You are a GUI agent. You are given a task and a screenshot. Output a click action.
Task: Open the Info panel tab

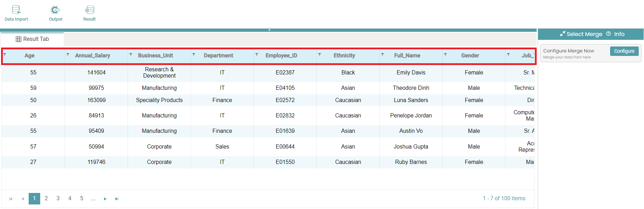[x=616, y=34]
